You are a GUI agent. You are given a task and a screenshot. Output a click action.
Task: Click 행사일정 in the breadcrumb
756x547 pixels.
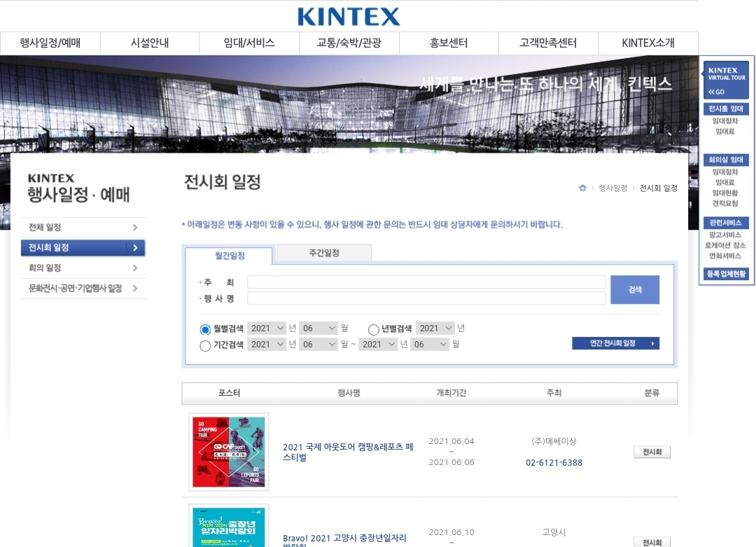pos(612,188)
